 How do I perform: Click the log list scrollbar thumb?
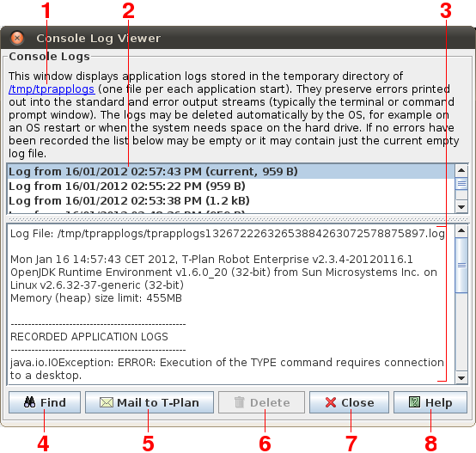461,184
